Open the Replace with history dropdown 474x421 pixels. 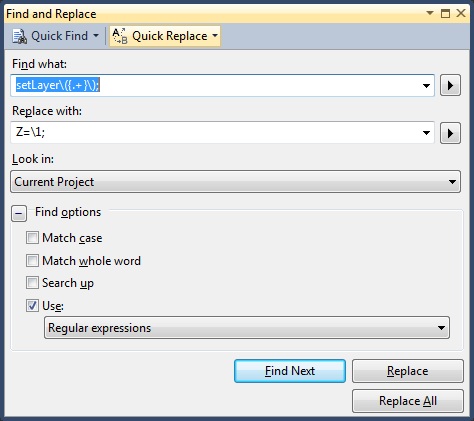[x=426, y=133]
